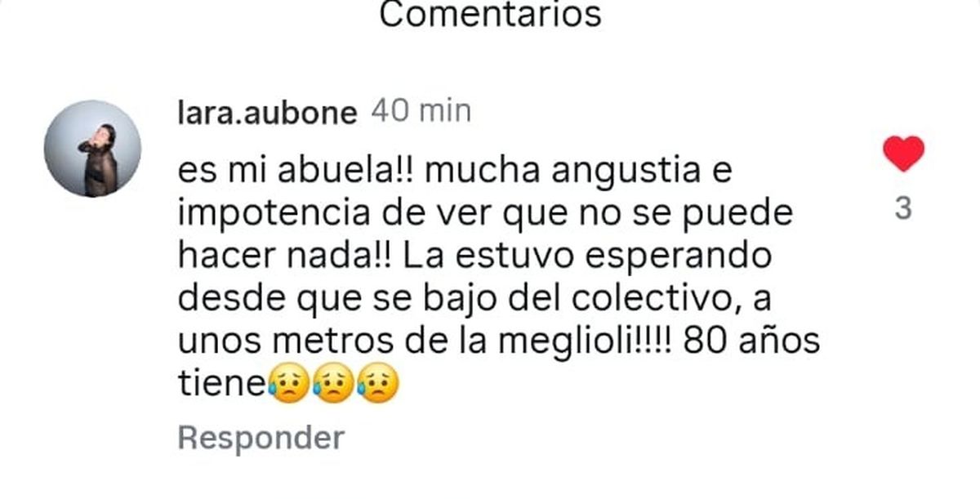Open the lara.aubone username link
Image resolution: width=980 pixels, height=499 pixels.
click(x=267, y=114)
